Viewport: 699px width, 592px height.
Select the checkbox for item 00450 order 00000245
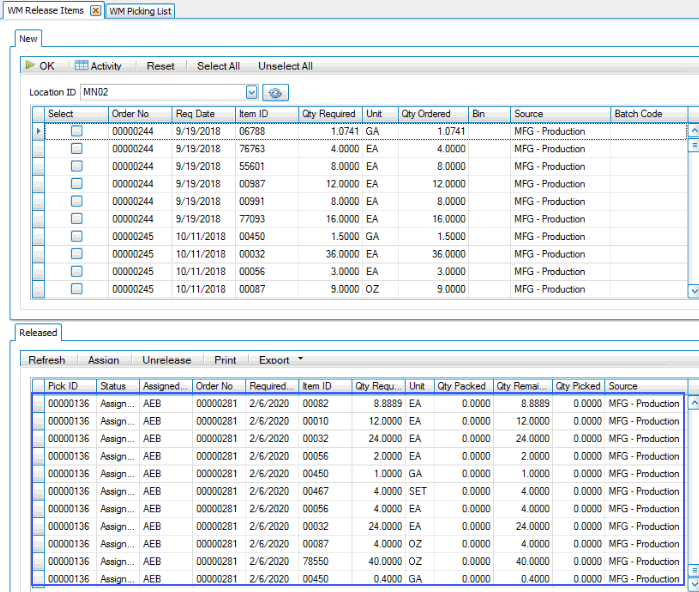76,237
